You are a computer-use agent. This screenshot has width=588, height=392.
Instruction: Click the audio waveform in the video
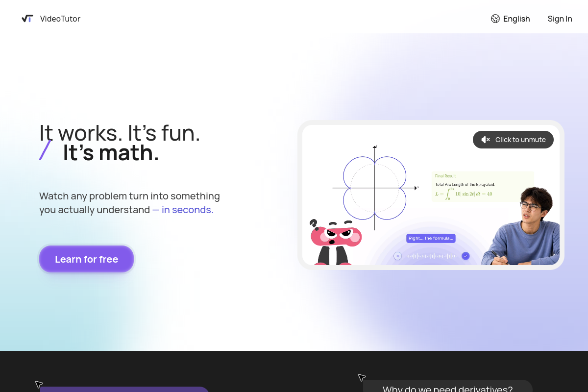[432, 256]
